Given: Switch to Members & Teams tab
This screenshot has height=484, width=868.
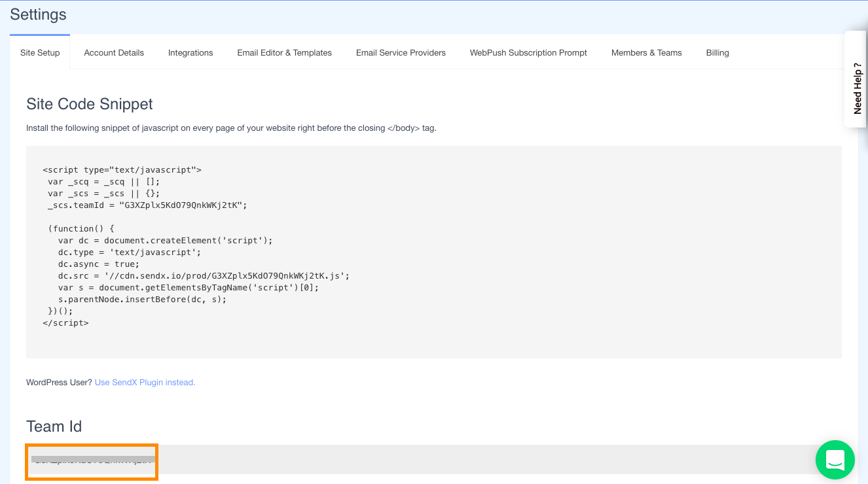Looking at the screenshot, I should tap(647, 52).
